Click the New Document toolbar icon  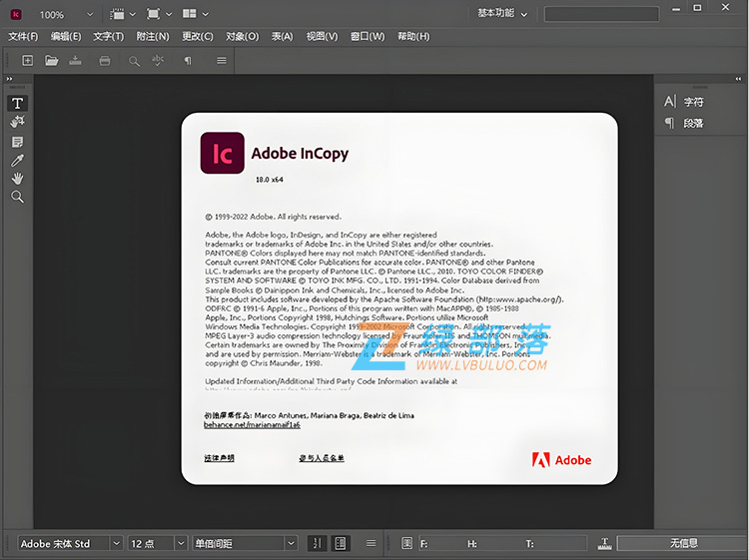point(28,61)
